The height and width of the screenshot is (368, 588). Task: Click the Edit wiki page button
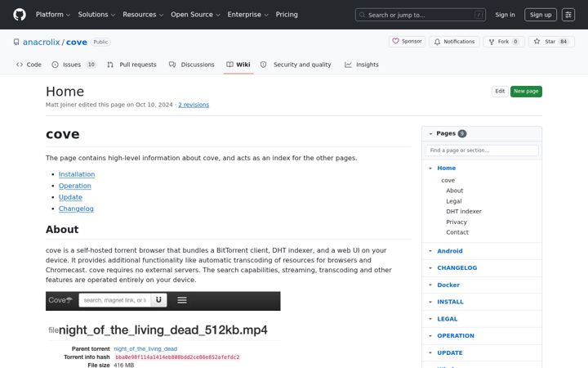pos(500,92)
